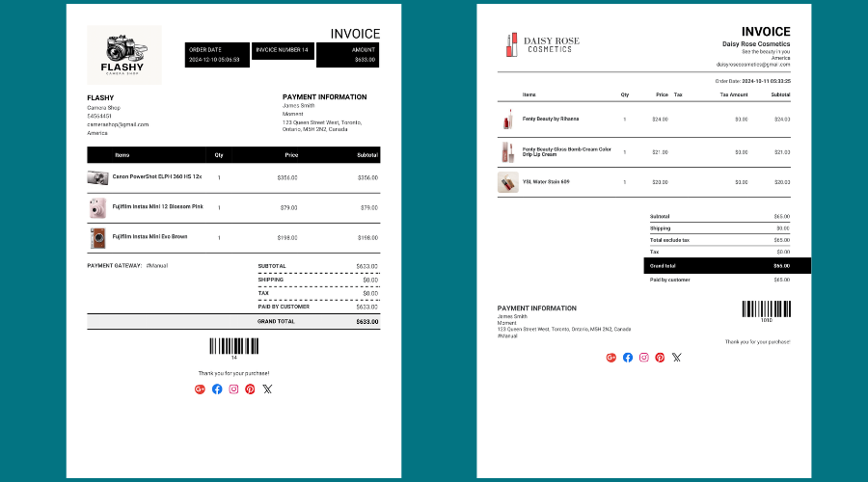Click the Daisy Rose order date value
This screenshot has height=482, width=868.
(x=766, y=81)
